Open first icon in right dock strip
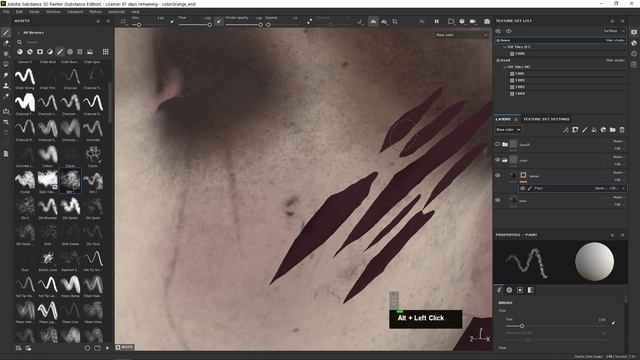Viewport: 640px width, 360px height. (633, 32)
